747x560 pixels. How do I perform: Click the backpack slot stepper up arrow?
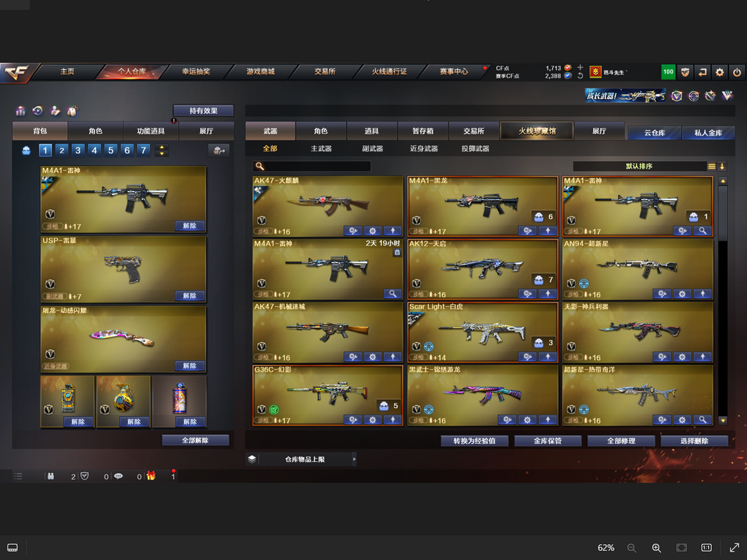(162, 147)
